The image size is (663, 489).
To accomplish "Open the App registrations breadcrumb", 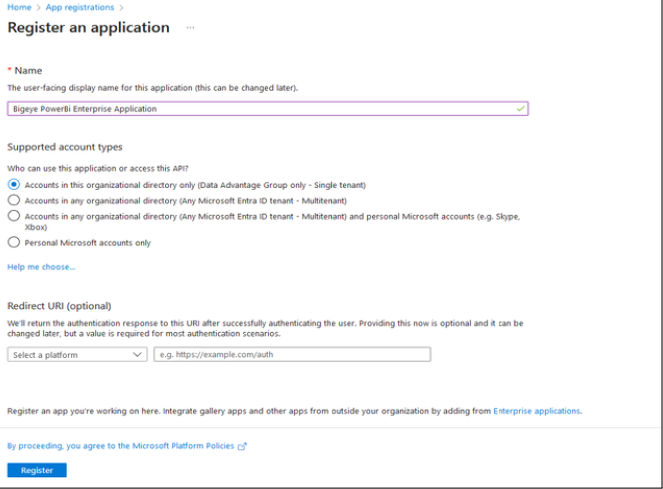I will point(80,7).
